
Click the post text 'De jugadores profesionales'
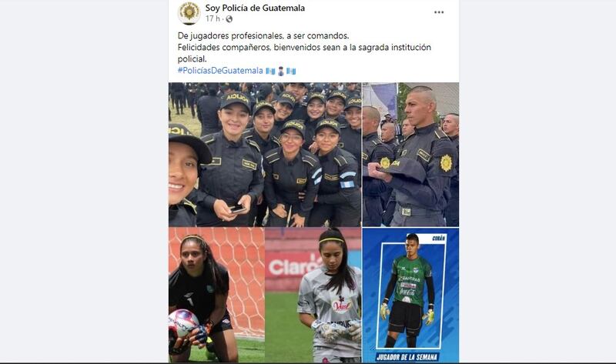(x=230, y=35)
